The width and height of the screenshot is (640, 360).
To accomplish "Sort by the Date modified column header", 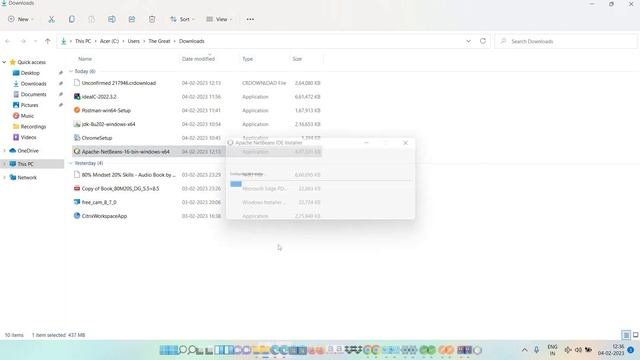I will pyautogui.click(x=198, y=59).
